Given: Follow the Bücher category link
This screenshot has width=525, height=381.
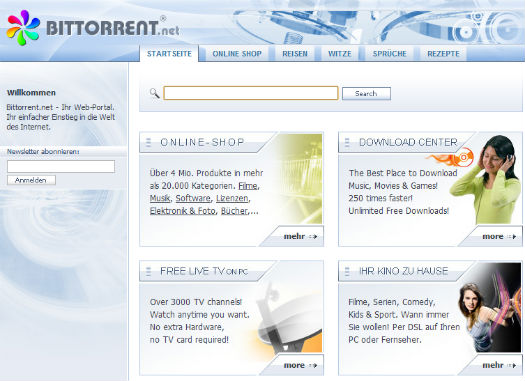Looking at the screenshot, I should (234, 211).
